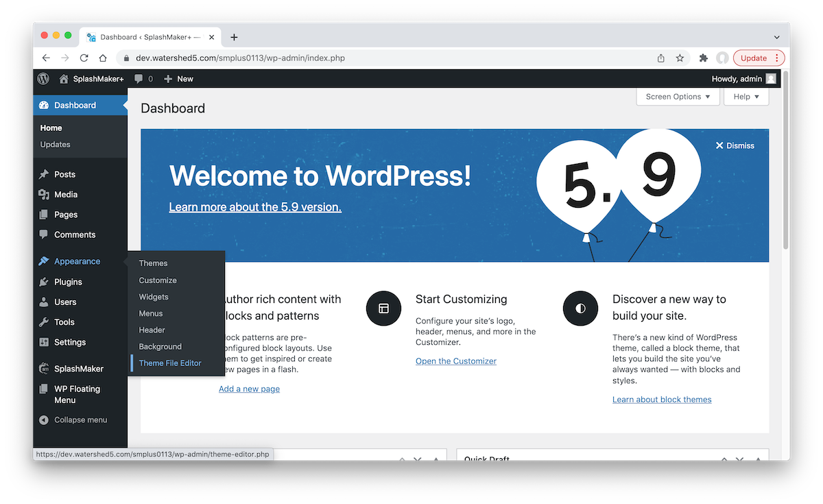Click the home icon beside SplashMaker+

pyautogui.click(x=64, y=79)
